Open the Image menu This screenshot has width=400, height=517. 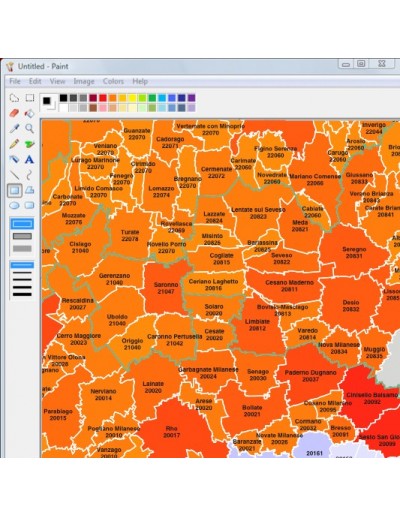click(x=84, y=81)
